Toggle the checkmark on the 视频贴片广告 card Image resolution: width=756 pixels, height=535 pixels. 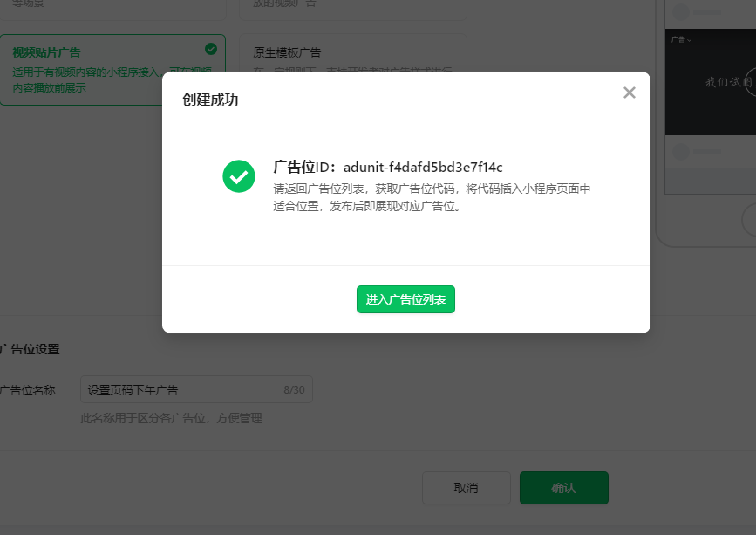click(211, 49)
